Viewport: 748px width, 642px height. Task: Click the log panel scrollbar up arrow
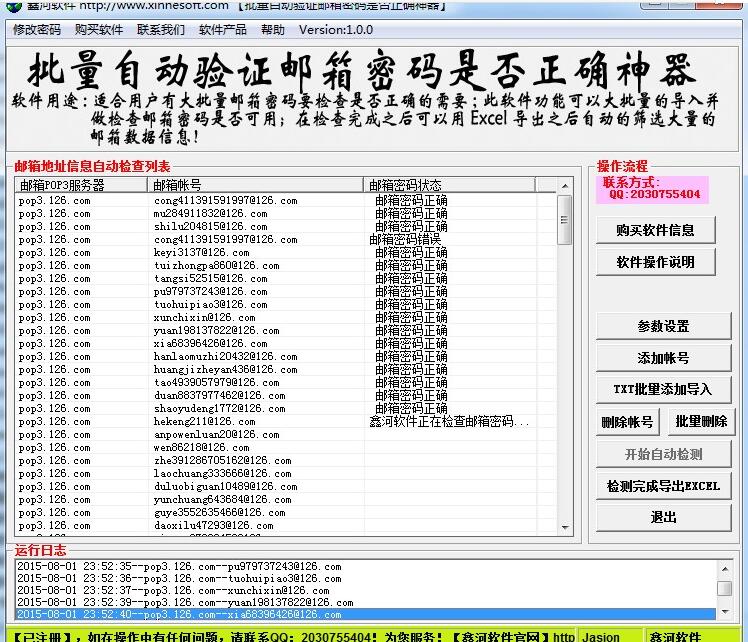723,566
